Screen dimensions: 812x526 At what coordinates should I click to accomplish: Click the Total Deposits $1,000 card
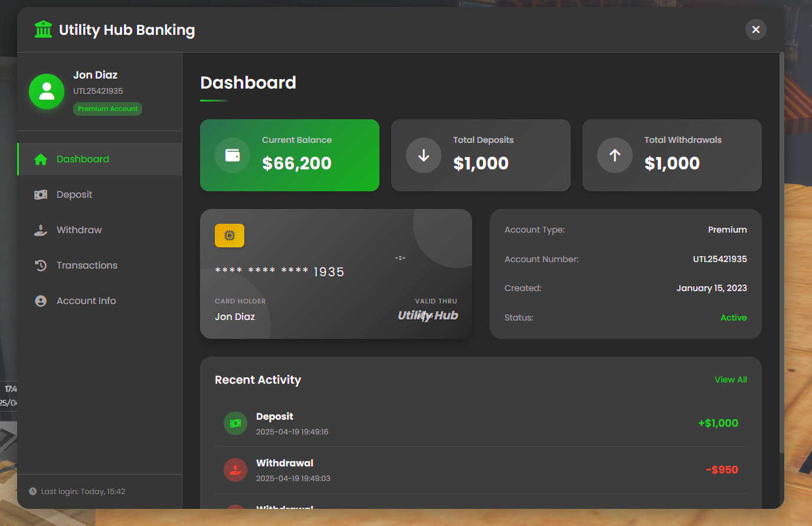tap(481, 155)
